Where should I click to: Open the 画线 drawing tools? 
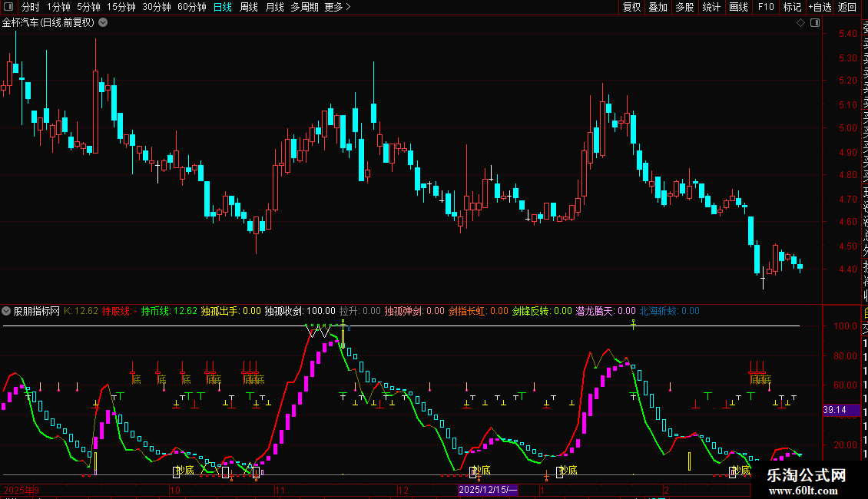click(738, 8)
